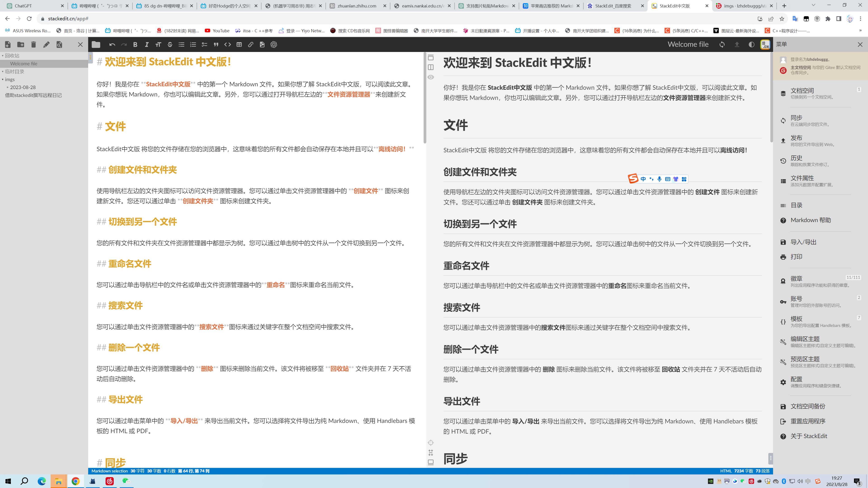The height and width of the screenshot is (488, 868).
Task: Toggle dark theme with the half-circle icon
Action: pyautogui.click(x=751, y=45)
